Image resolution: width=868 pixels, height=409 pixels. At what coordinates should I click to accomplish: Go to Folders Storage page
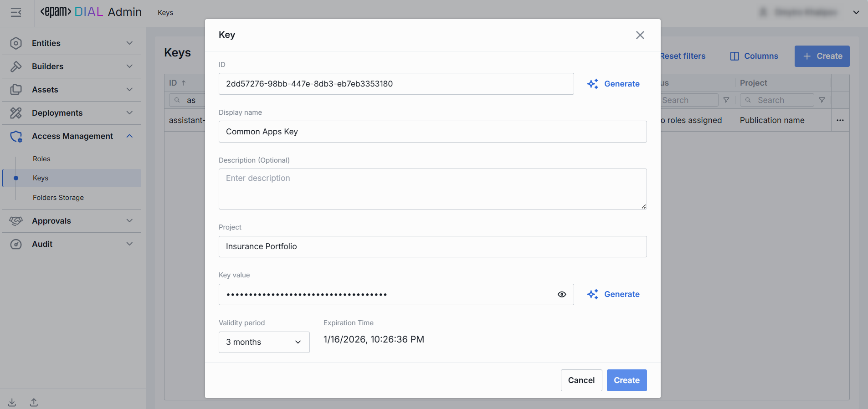tap(58, 198)
